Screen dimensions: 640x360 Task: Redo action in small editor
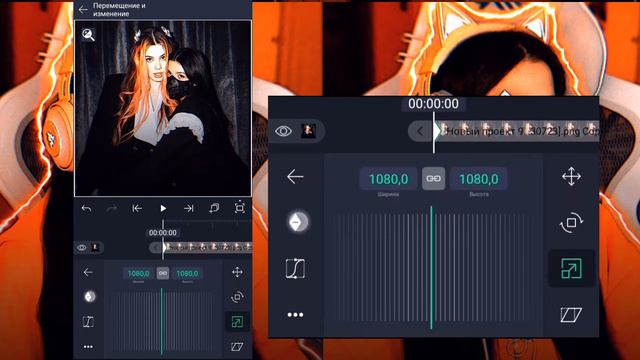coord(112,209)
